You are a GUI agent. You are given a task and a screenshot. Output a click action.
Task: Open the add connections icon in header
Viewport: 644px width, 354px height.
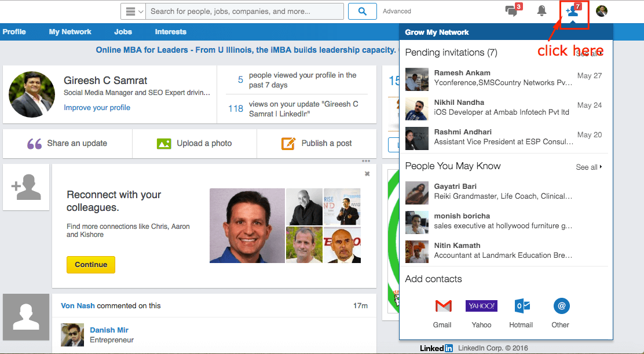click(573, 11)
